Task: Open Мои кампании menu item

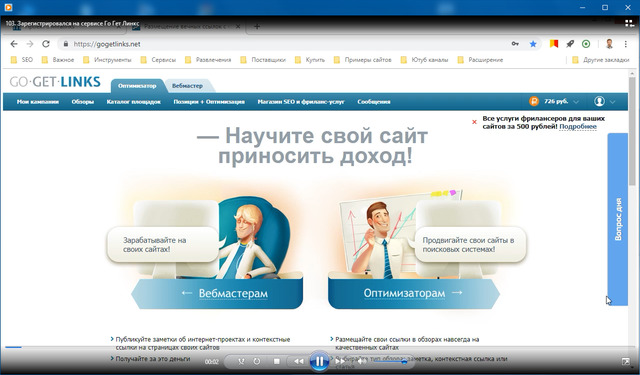Action: tap(38, 102)
